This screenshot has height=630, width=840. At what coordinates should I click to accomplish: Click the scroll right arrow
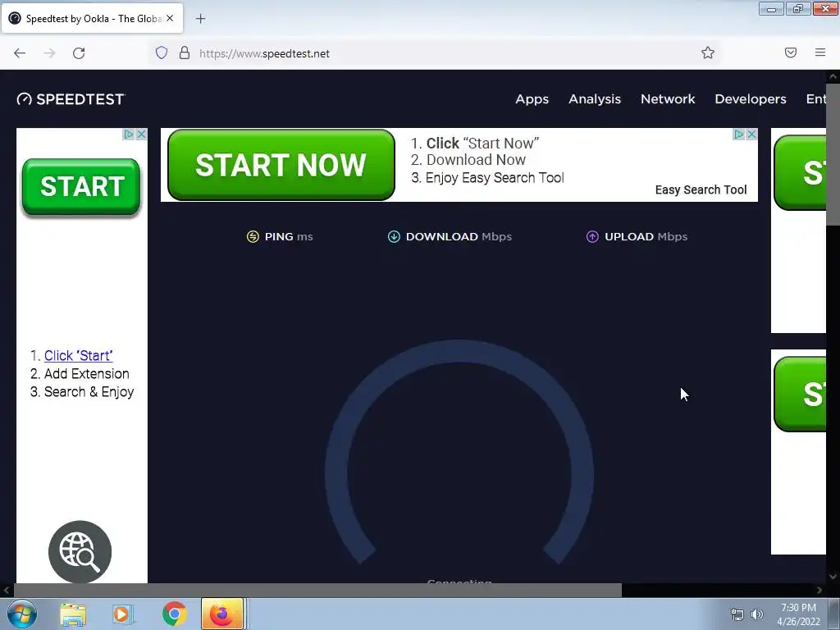(819, 591)
